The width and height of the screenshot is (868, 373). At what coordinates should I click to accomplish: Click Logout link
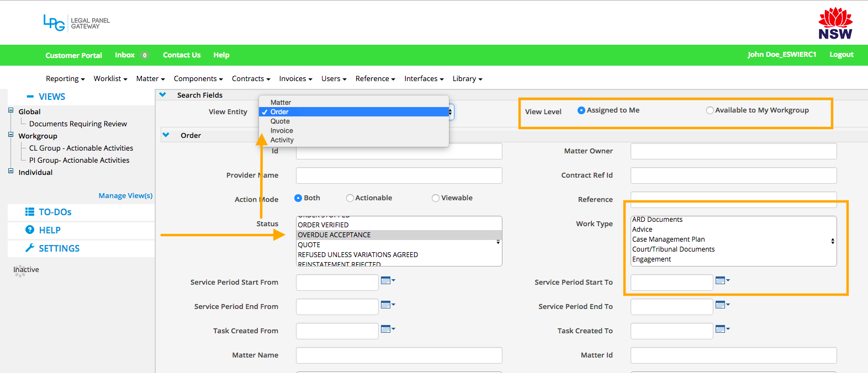pos(841,55)
